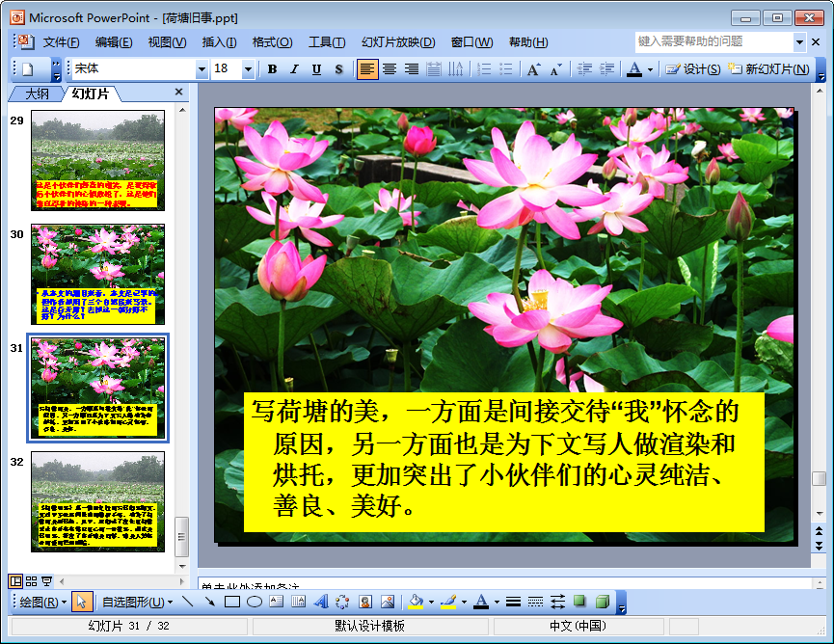Select the Rectangle drawing tool
The image size is (834, 644).
(x=231, y=602)
